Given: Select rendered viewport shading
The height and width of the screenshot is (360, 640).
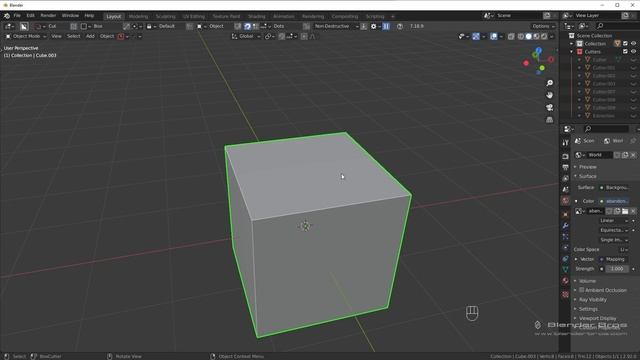Looking at the screenshot, I should point(544,36).
